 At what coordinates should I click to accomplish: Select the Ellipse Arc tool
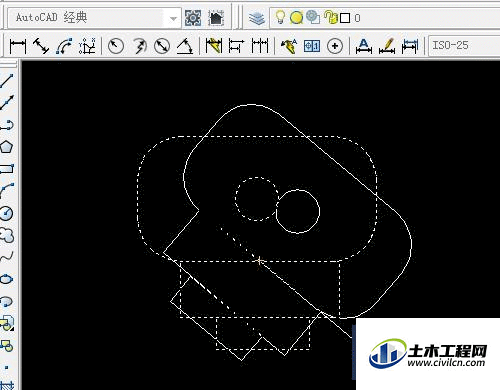[7, 301]
